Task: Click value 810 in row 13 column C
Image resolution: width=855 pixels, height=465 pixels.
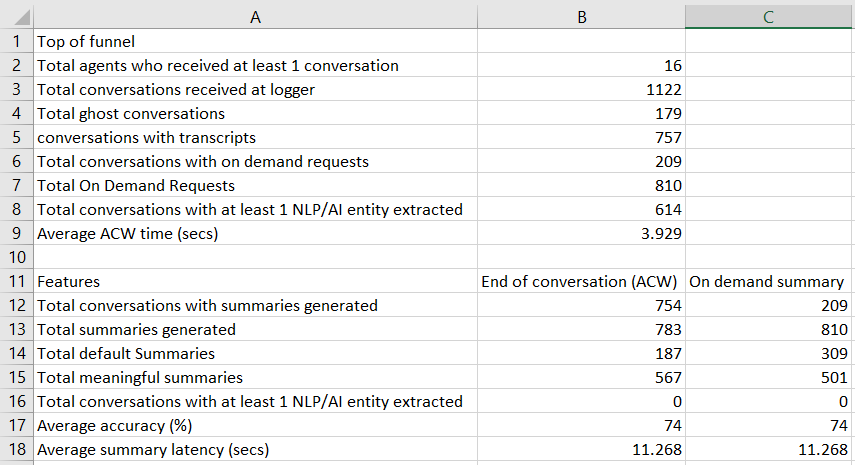Action: coord(768,329)
